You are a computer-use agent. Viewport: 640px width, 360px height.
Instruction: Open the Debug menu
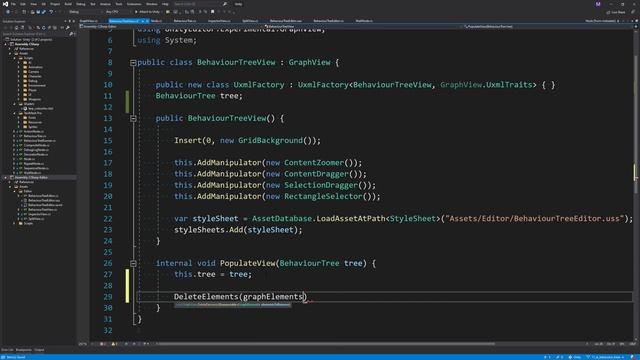tap(80, 4)
